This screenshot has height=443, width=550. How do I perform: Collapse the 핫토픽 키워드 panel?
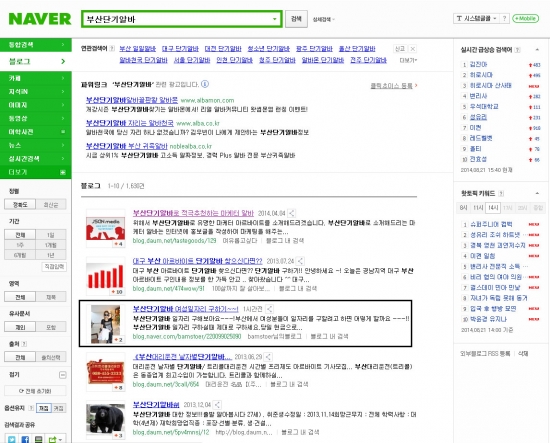(537, 193)
